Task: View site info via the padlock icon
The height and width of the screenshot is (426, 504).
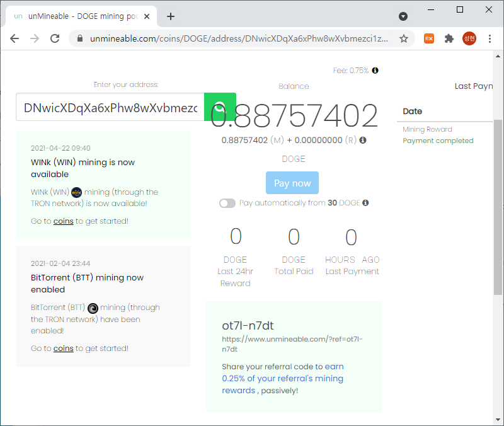Action: click(80, 38)
